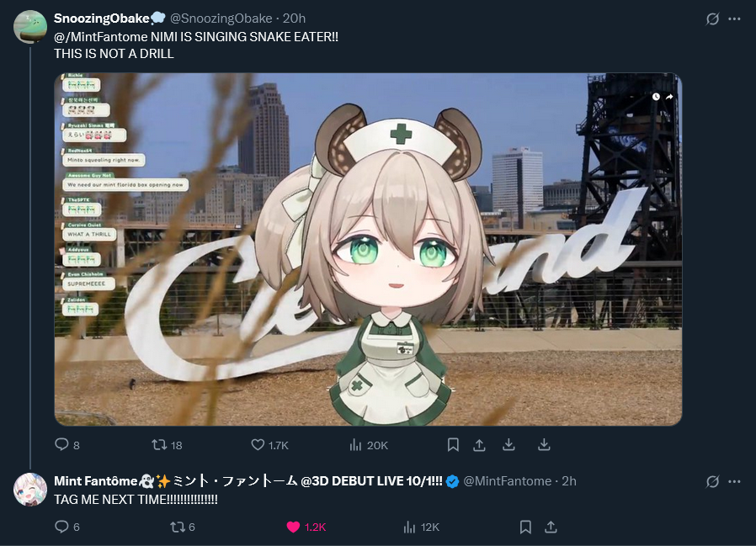756x546 pixels.
Task: Click the first download icon under the video
Action: [509, 444]
